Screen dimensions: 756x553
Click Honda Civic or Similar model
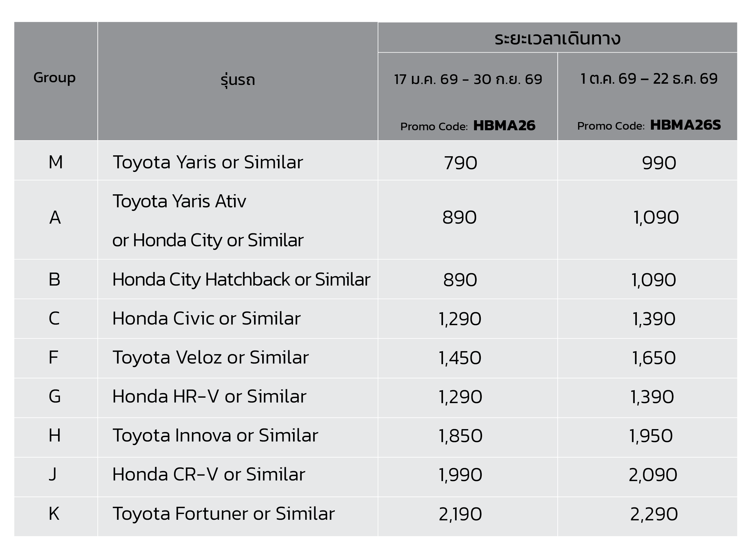(x=206, y=318)
